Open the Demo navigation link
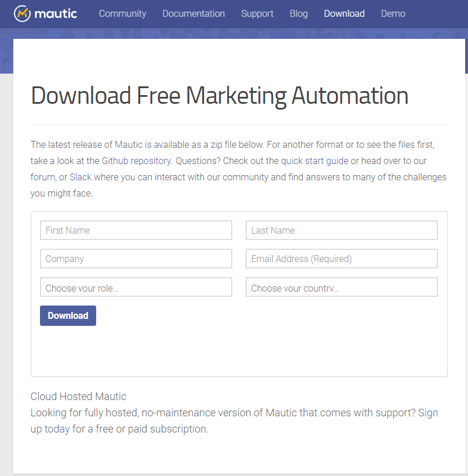 393,14
